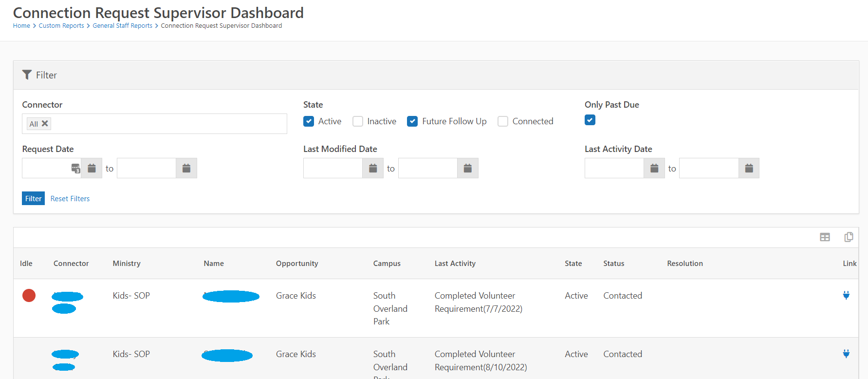868x379 pixels.
Task: Open Request Date end calendar picker
Action: (186, 168)
